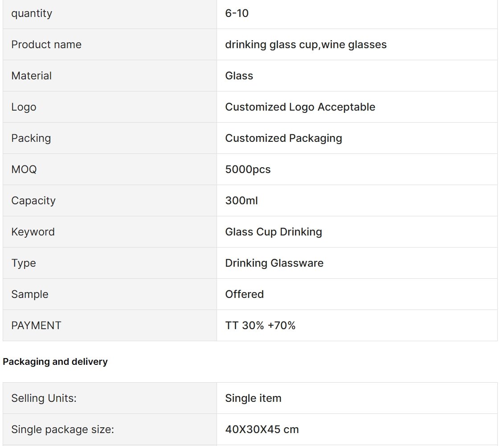Select the Material value Glass
Screen dimensions: 504x446
(x=239, y=76)
